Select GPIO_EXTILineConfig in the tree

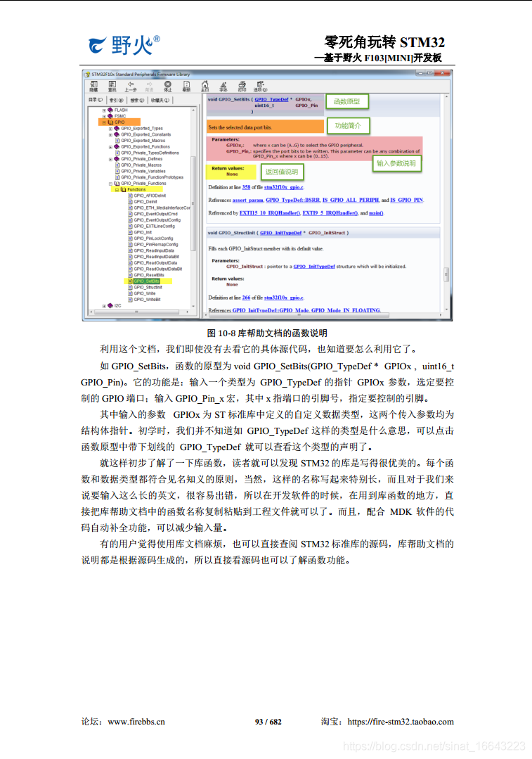tap(155, 226)
